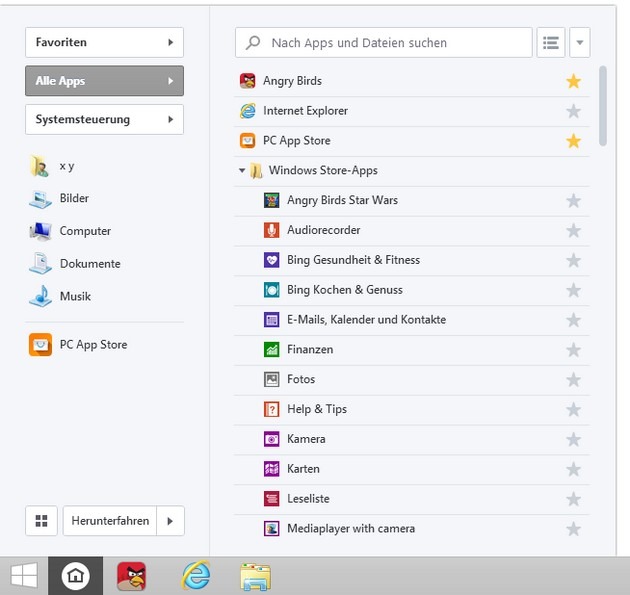Expand the Alle Apps arrow
This screenshot has height=595, width=630.
tap(171, 81)
